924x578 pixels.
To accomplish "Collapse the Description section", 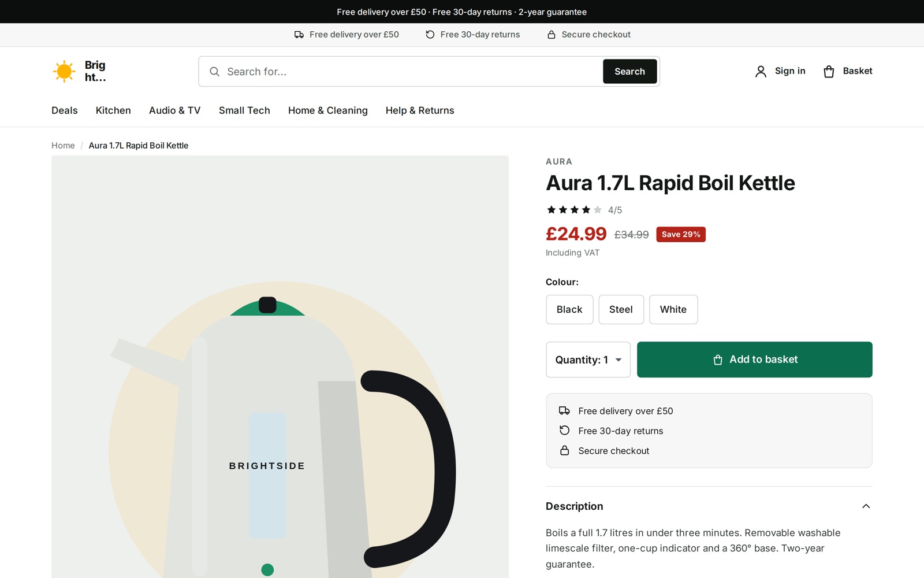I will click(709, 506).
